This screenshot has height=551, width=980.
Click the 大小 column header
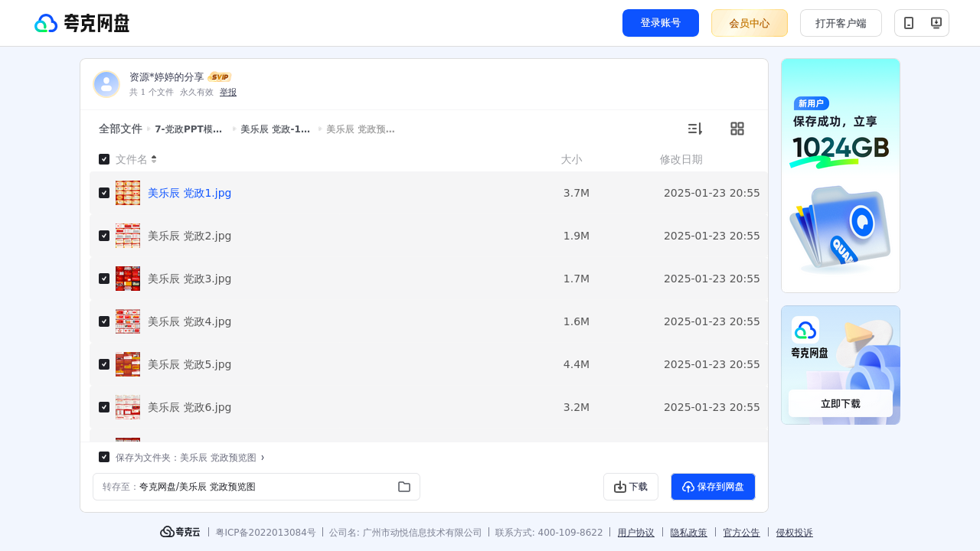click(571, 159)
